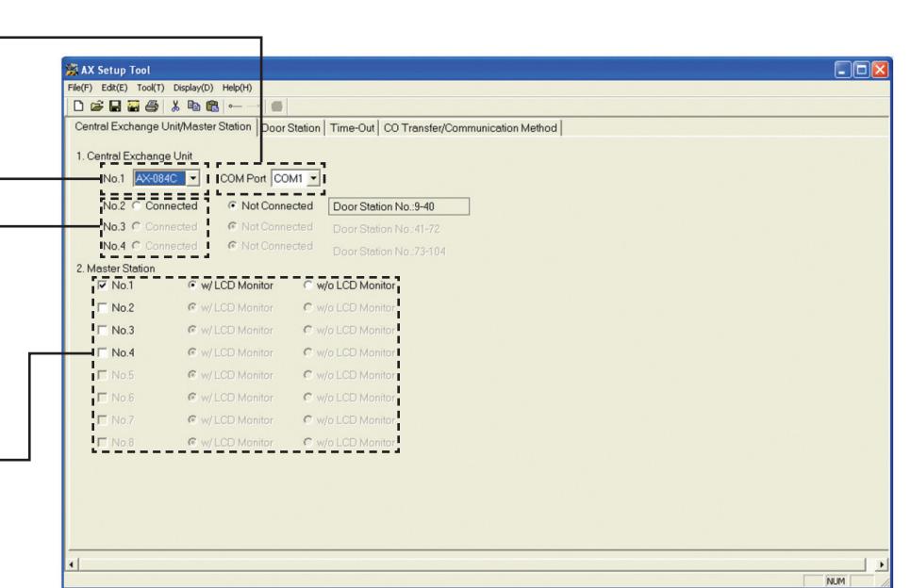Choose w/ LCD Monitor for Master No.4

(192, 353)
